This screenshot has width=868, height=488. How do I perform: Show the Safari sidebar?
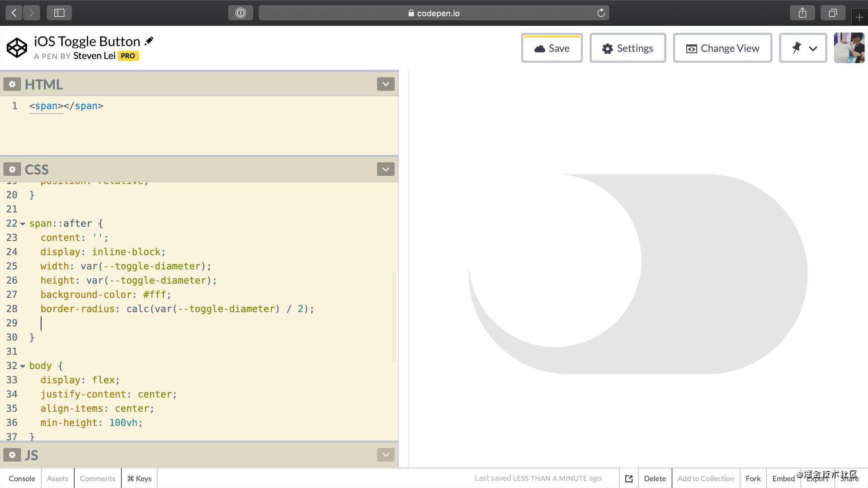pos(59,13)
